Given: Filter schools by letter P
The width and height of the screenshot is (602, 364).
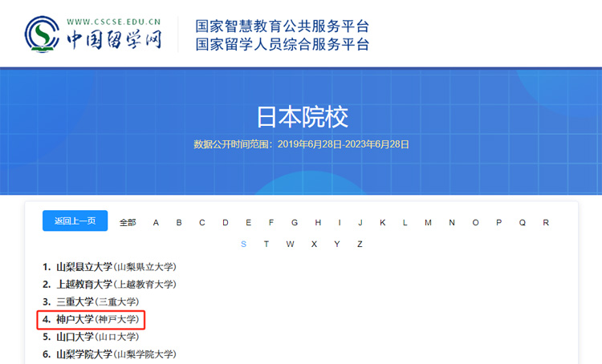Looking at the screenshot, I should click(498, 222).
